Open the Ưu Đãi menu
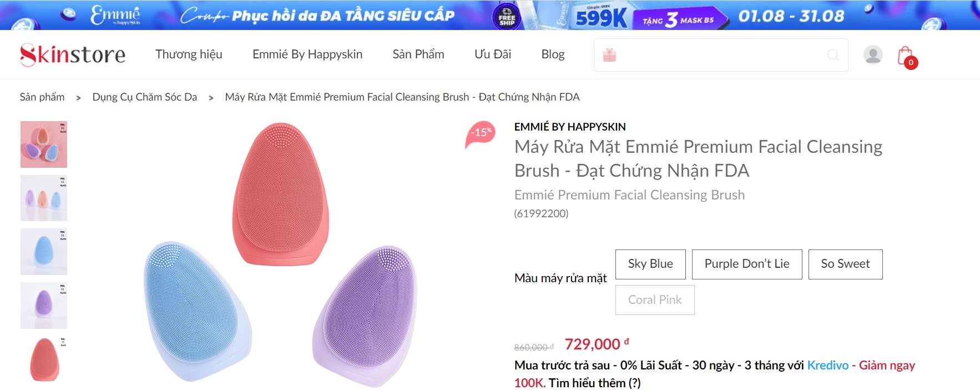The height and width of the screenshot is (390, 980). click(492, 54)
